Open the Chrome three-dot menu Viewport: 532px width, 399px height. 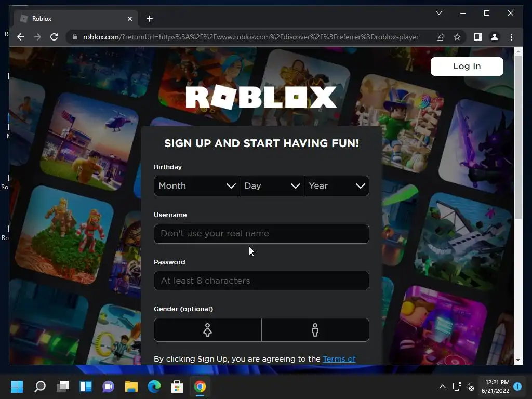point(511,37)
